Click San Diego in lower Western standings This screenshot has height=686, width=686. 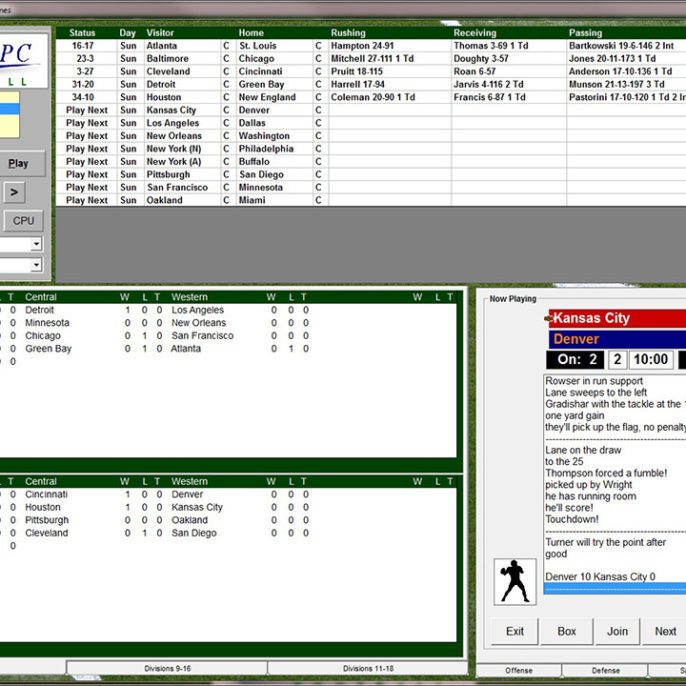pyautogui.click(x=194, y=533)
